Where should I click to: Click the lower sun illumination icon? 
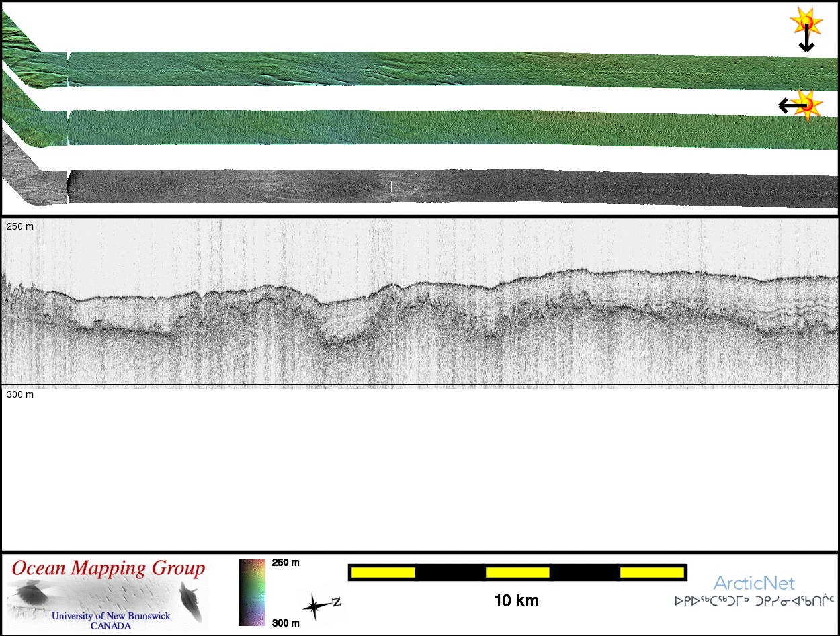[807, 105]
